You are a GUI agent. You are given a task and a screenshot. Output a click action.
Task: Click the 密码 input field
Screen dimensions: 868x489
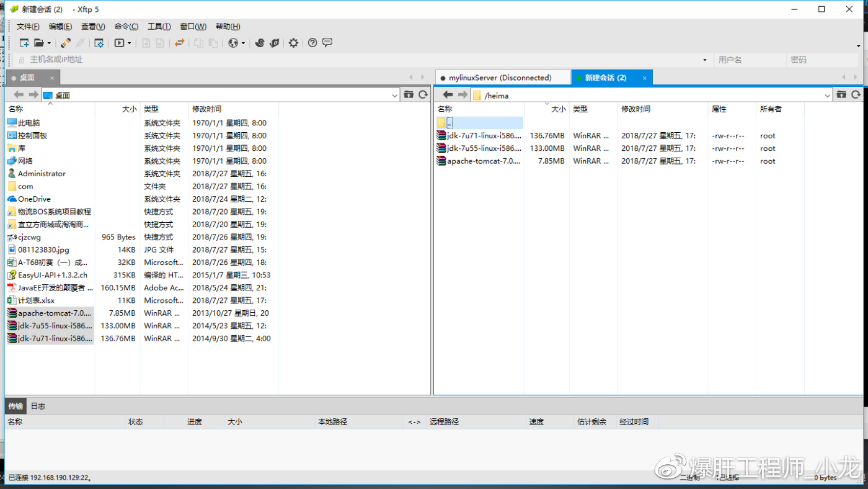pos(823,60)
